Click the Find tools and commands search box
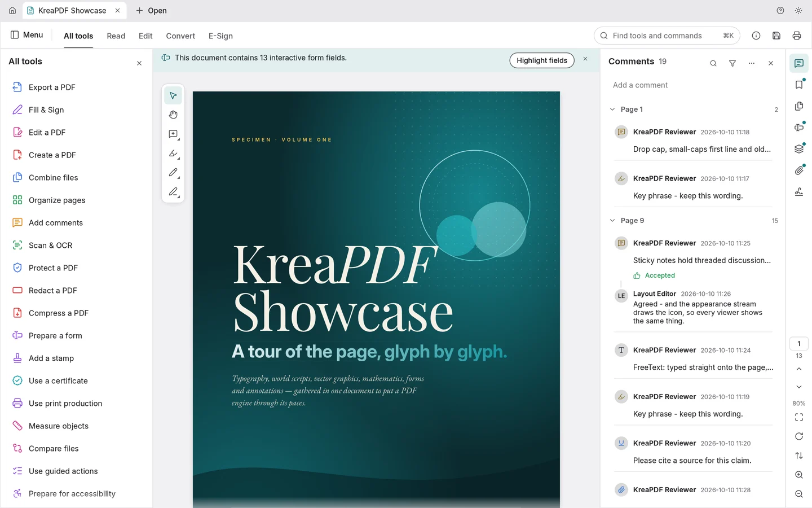Screen dimensions: 812x508 click(667, 36)
